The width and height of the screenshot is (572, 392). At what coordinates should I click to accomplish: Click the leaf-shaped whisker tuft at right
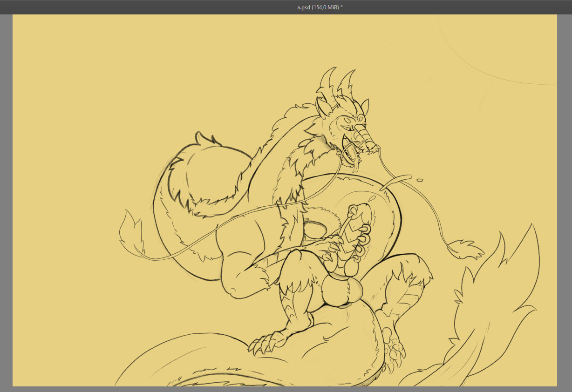click(x=466, y=249)
